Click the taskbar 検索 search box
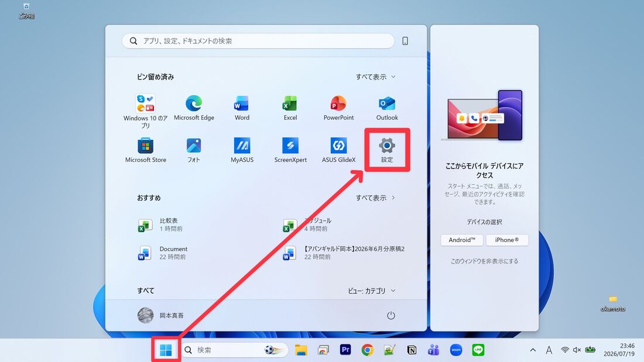This screenshot has height=362, width=644. point(234,350)
